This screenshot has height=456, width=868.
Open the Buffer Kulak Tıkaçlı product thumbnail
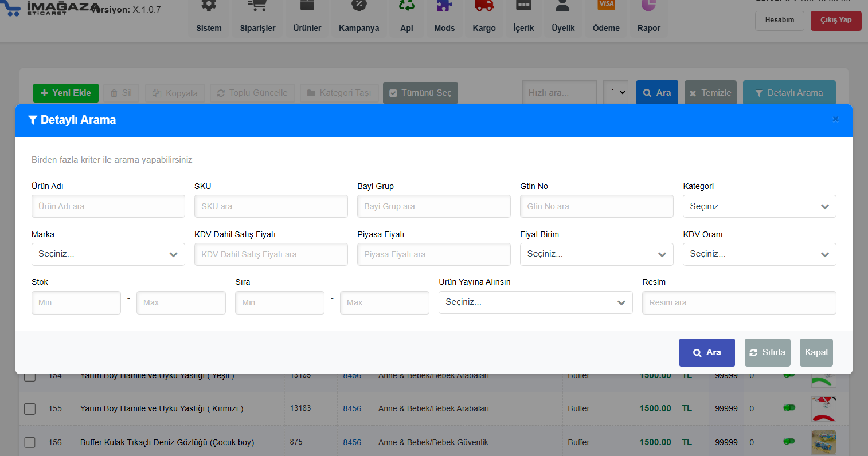pyautogui.click(x=823, y=442)
